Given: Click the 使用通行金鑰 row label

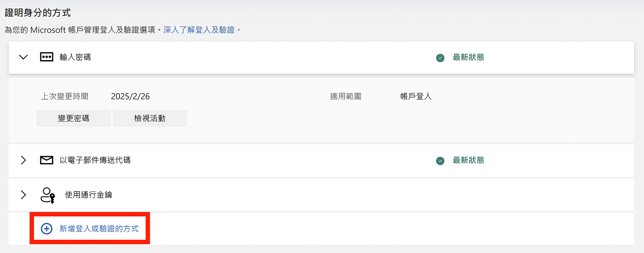Looking at the screenshot, I should (x=89, y=195).
